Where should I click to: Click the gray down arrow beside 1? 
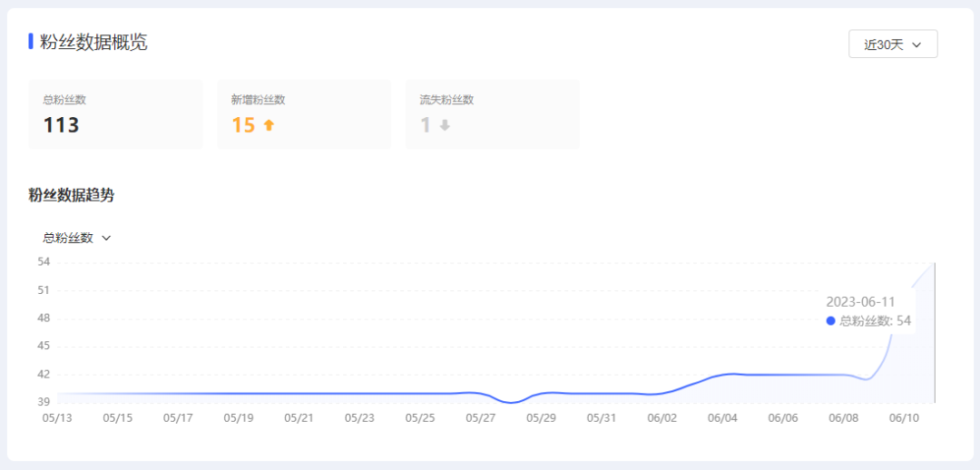point(445,125)
